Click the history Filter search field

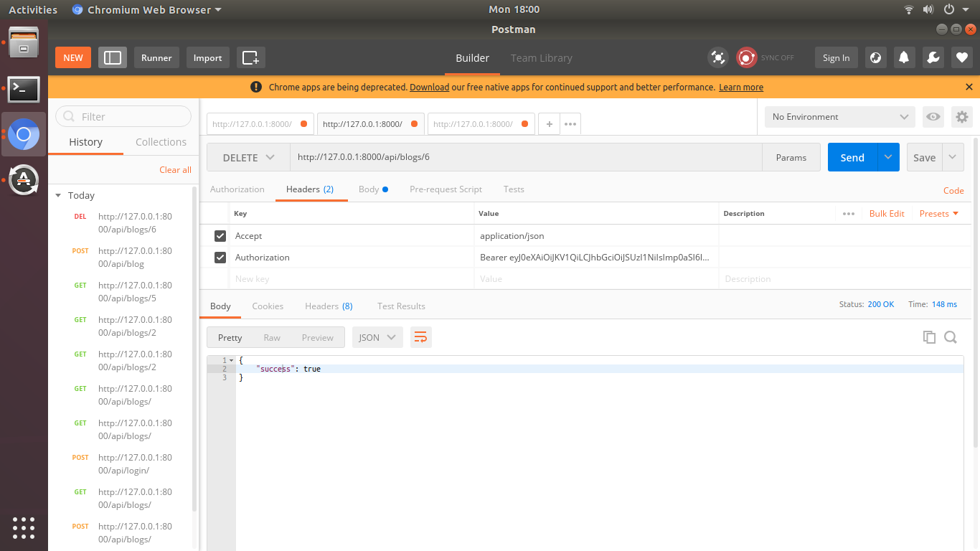(x=123, y=116)
